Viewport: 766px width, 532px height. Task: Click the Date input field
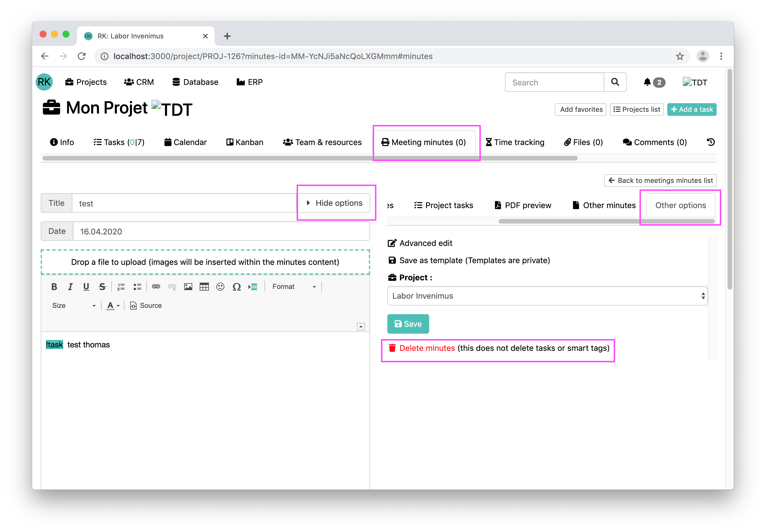[x=221, y=231]
